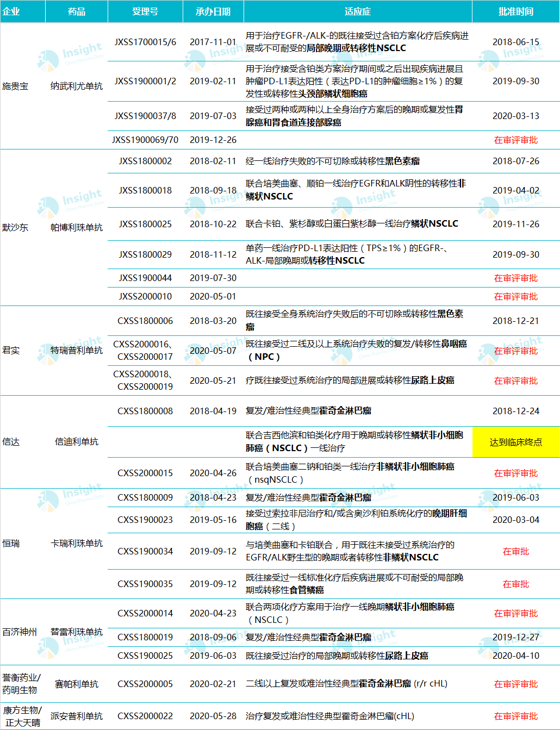Image resolution: width=560 pixels, height=730 pixels.
Task: Click acceptance number CXSS2000005
Action: (145, 684)
